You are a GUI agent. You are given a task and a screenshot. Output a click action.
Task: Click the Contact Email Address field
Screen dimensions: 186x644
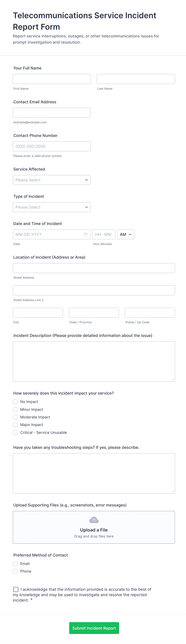pos(51,113)
